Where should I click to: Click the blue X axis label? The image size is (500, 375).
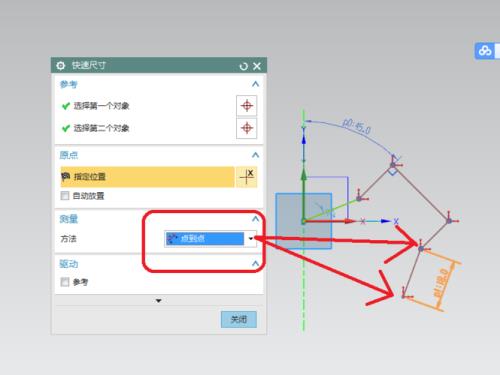[396, 221]
